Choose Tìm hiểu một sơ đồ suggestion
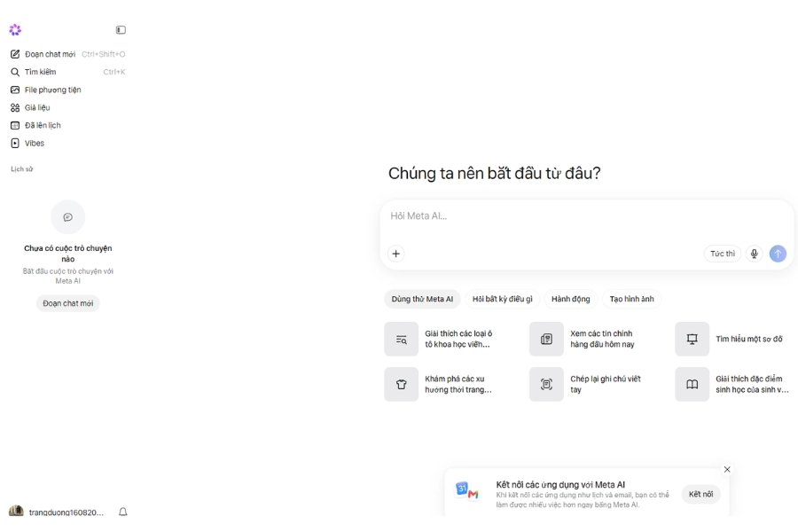This screenshot has width=798, height=532. [733, 339]
